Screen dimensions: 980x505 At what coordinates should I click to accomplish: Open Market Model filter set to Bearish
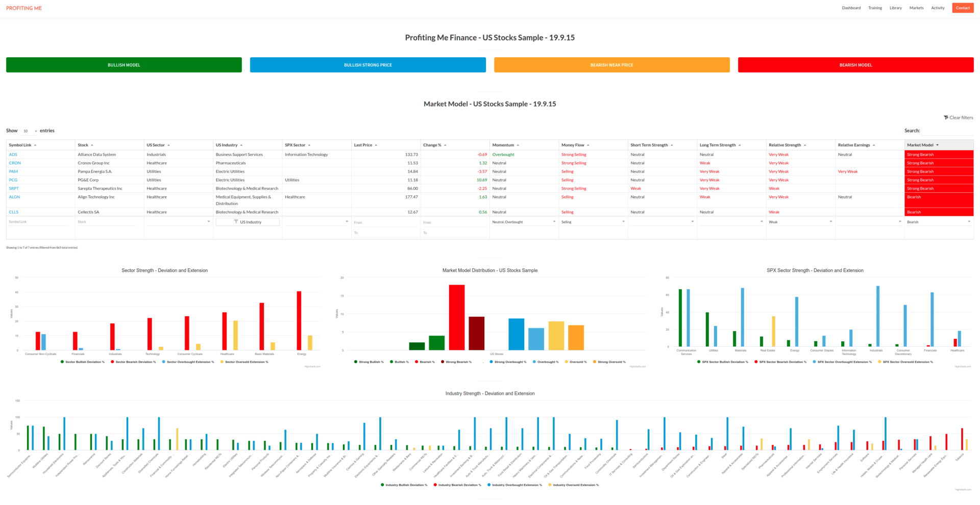[939, 222]
